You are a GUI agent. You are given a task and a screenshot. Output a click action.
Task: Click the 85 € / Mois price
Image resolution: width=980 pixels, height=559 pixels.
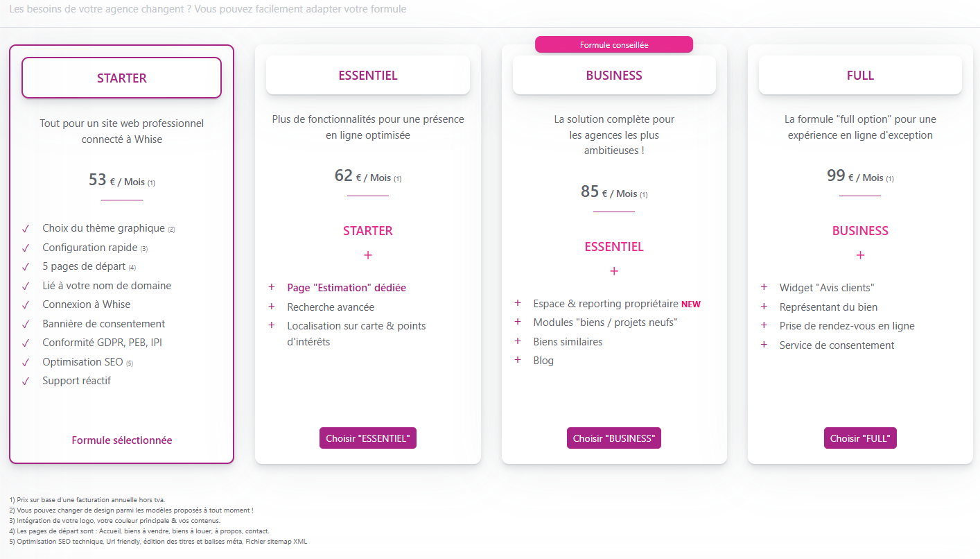tap(614, 191)
